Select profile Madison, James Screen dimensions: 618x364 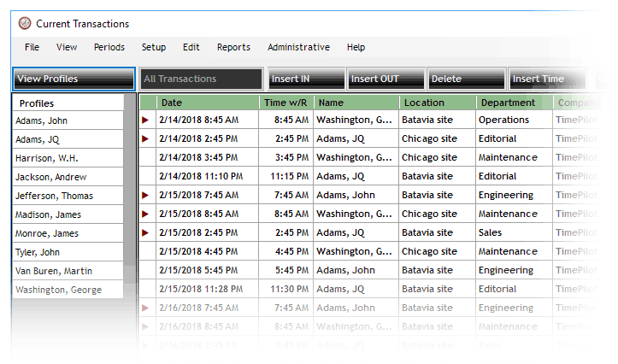point(68,214)
